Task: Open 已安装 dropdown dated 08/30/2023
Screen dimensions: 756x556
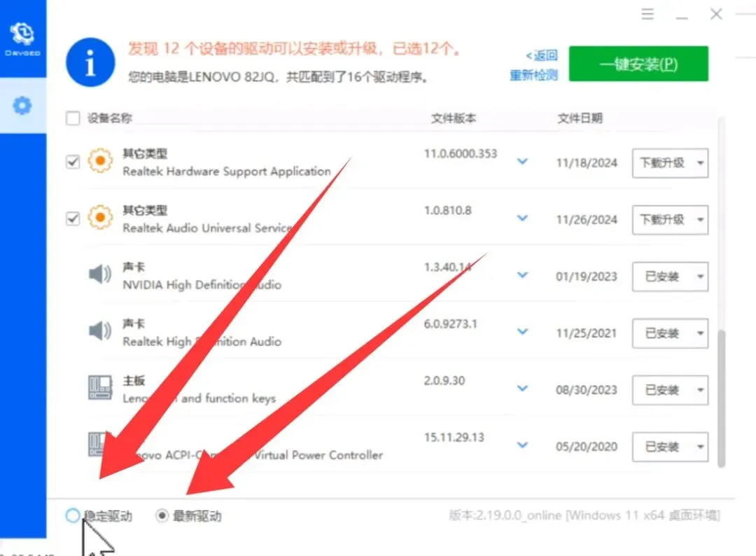Action: click(x=670, y=389)
